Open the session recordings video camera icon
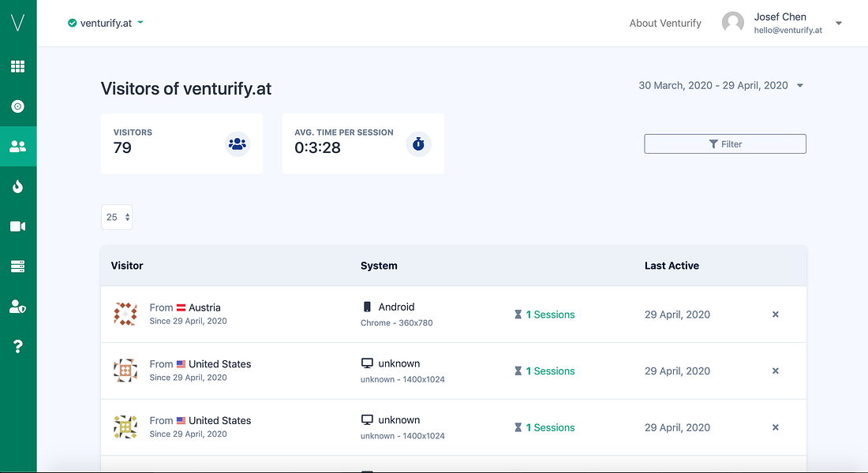The image size is (868, 473). (17, 226)
